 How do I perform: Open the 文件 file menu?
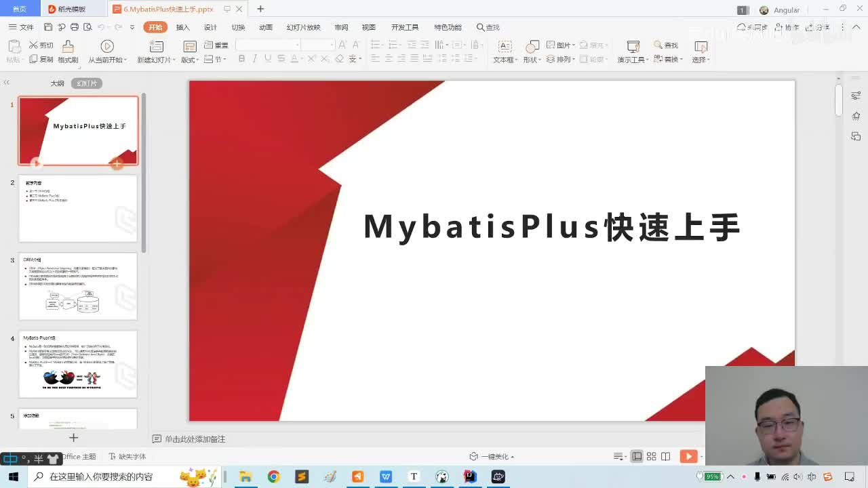point(21,27)
